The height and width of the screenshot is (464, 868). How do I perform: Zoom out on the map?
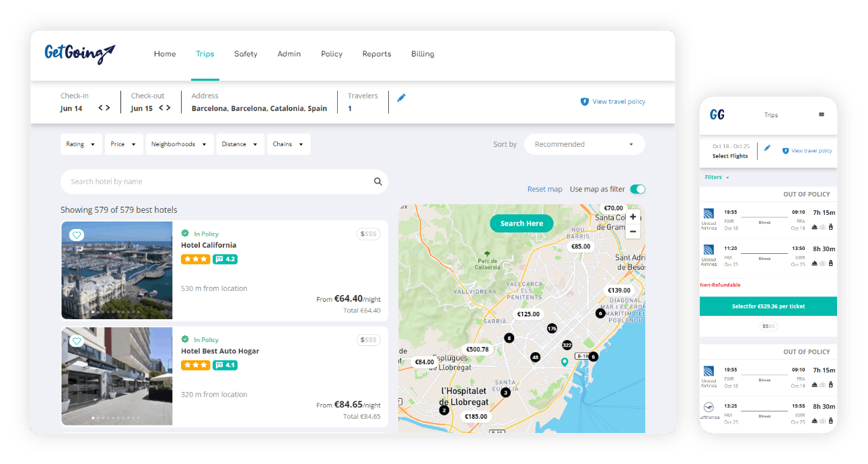click(632, 231)
